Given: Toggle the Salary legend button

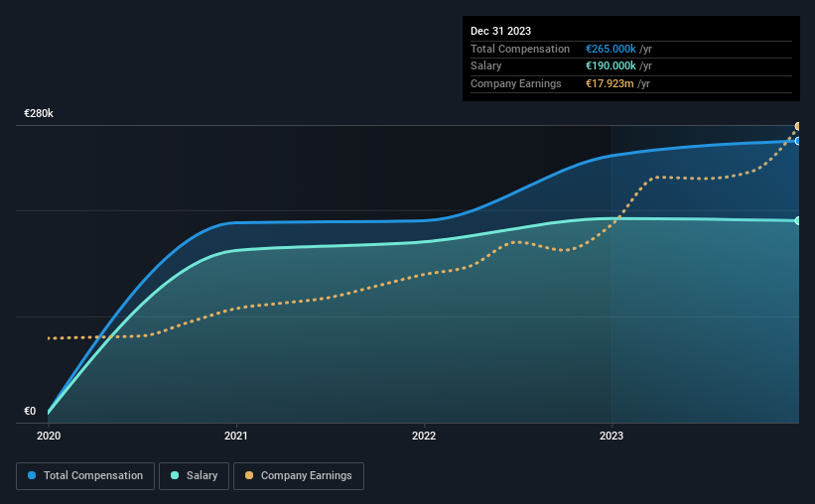Looking at the screenshot, I should tap(194, 476).
